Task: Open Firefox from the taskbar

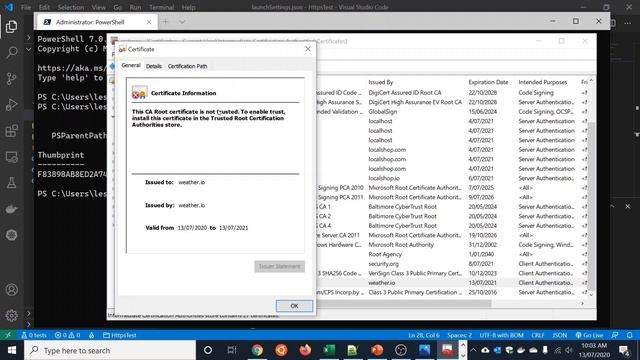Action: (x=305, y=350)
